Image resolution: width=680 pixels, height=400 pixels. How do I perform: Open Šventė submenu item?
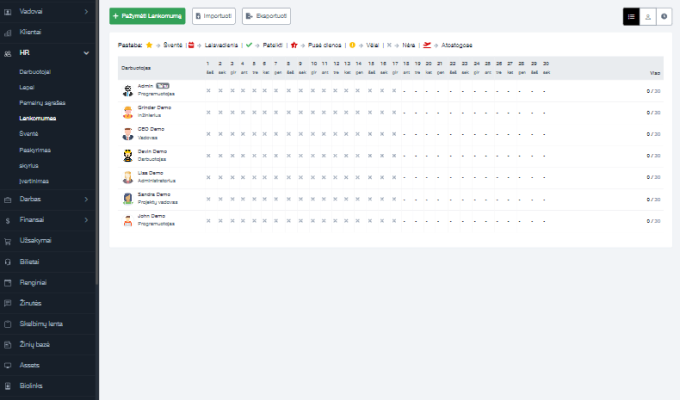pos(28,132)
